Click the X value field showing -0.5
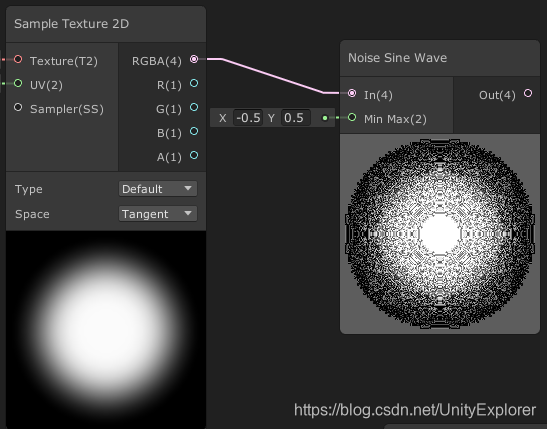547x429 pixels. 248,118
